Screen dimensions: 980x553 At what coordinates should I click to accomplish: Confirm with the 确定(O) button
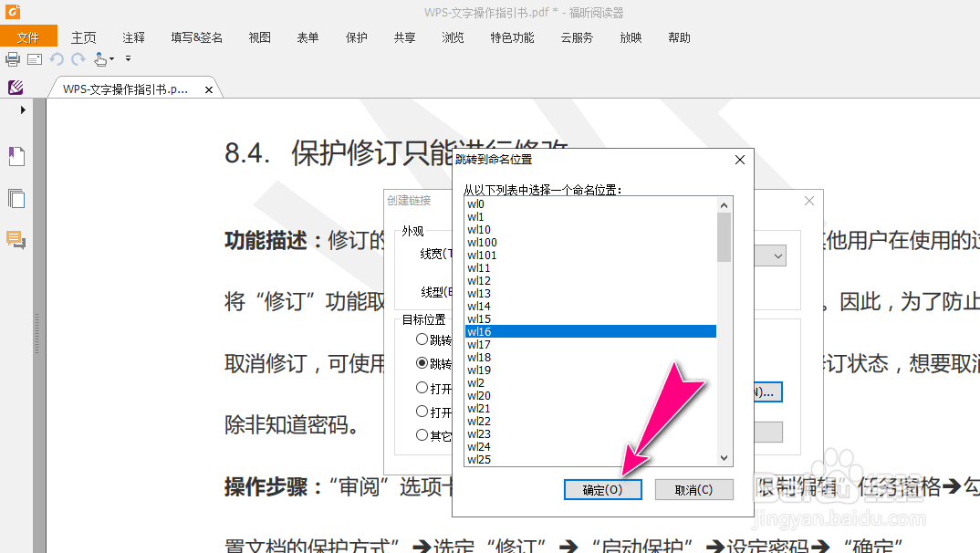click(x=602, y=490)
